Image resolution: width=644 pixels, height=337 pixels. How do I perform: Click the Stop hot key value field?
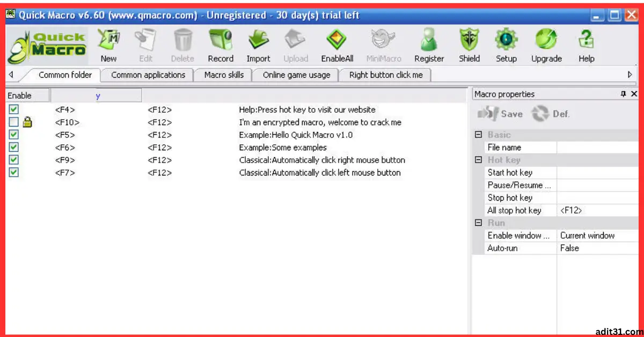[x=597, y=197]
